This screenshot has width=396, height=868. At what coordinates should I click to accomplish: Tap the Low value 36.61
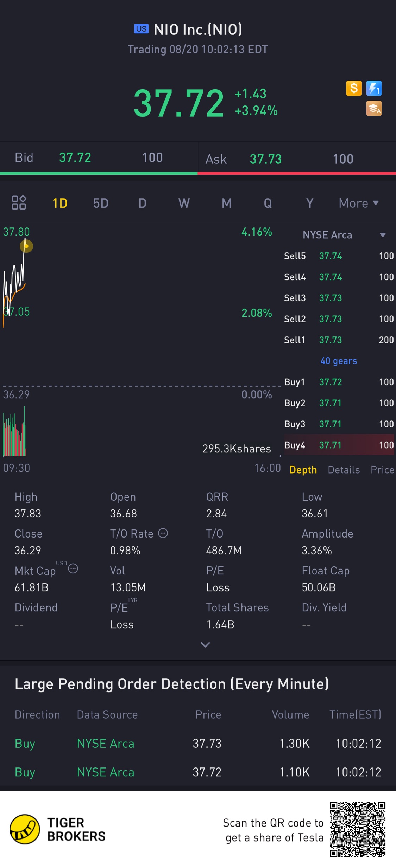click(315, 514)
